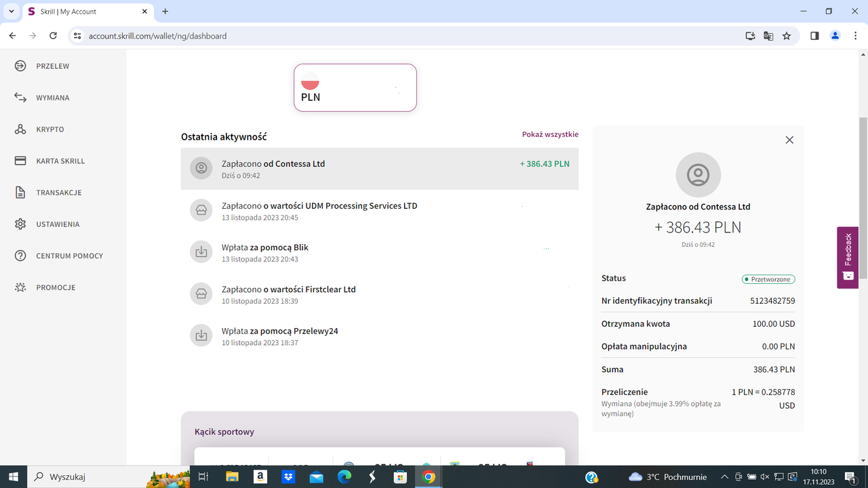Open the UDM Processing Services LTD row

(380, 211)
